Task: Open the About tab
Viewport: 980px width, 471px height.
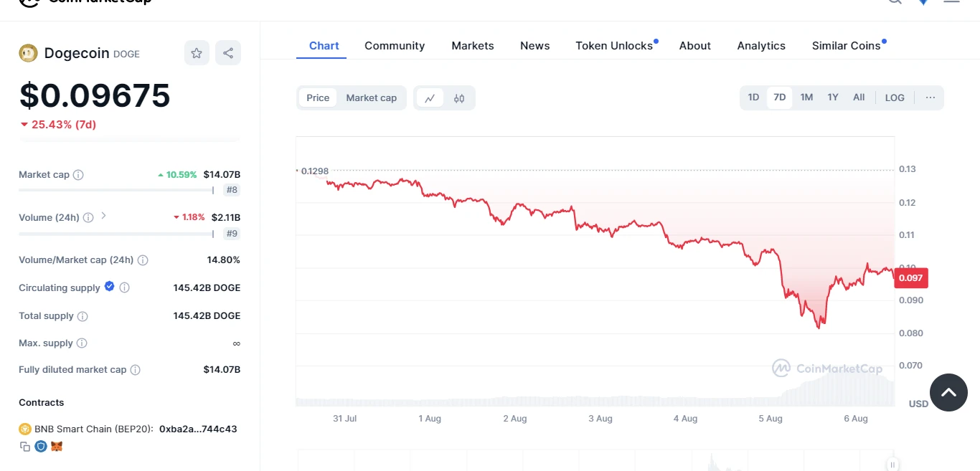Action: 694,46
